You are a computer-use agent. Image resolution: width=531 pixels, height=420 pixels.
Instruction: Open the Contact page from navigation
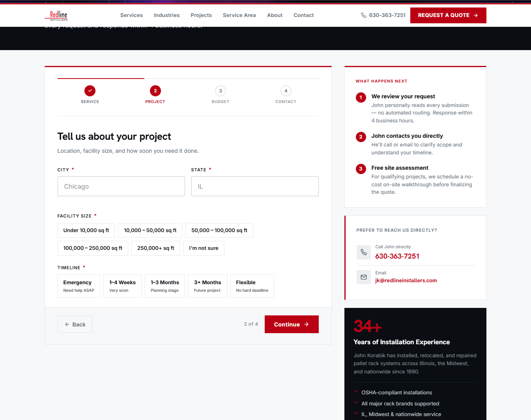[304, 15]
